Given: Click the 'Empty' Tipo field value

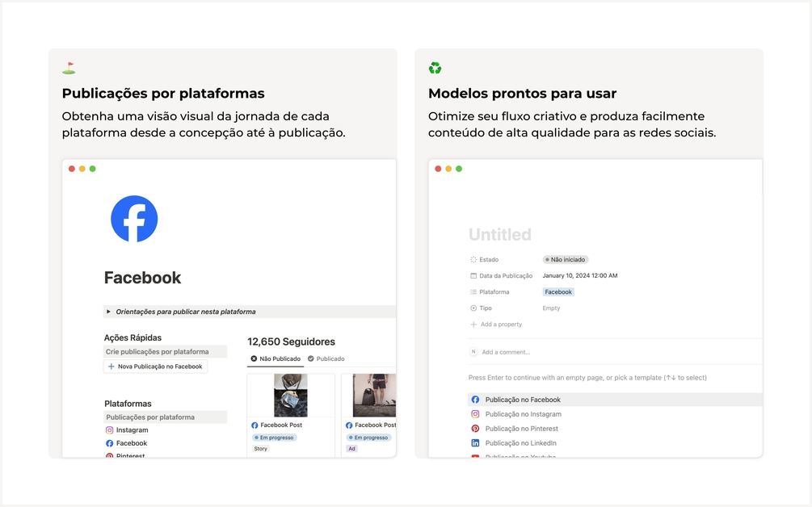Looking at the screenshot, I should point(551,308).
